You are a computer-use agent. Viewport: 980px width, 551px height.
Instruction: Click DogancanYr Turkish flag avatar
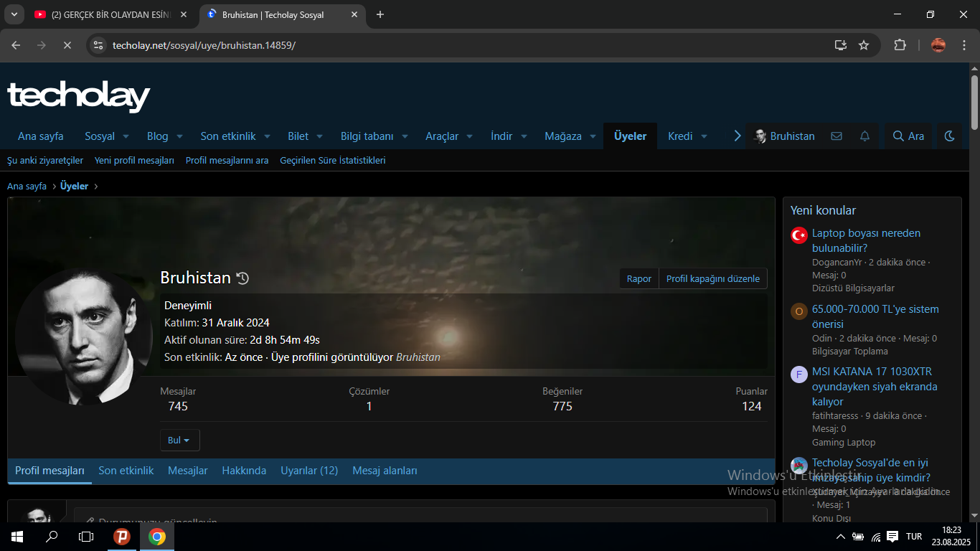(x=799, y=235)
